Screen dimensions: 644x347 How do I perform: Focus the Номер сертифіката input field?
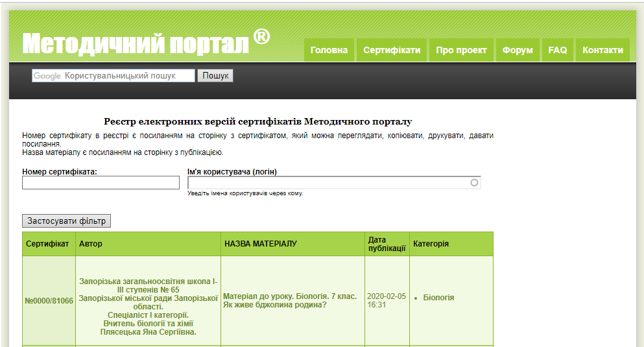click(x=101, y=183)
